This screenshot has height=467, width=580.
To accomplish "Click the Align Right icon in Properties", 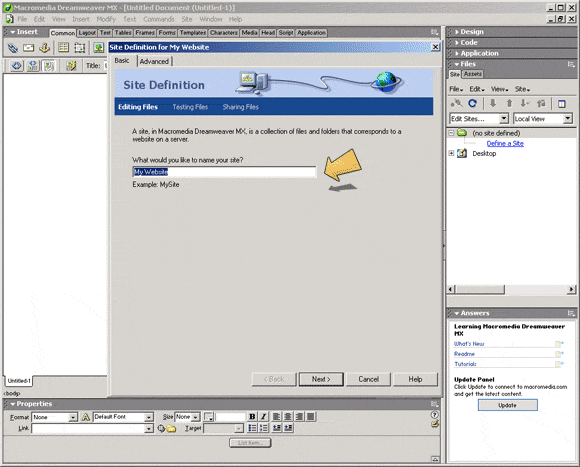I will tap(299, 417).
